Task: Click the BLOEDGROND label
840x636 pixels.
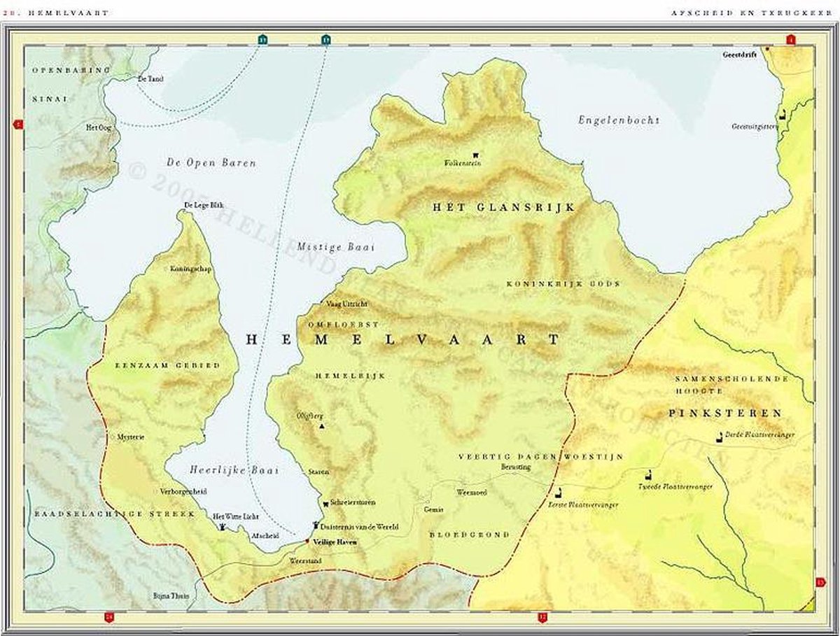Action: [469, 535]
